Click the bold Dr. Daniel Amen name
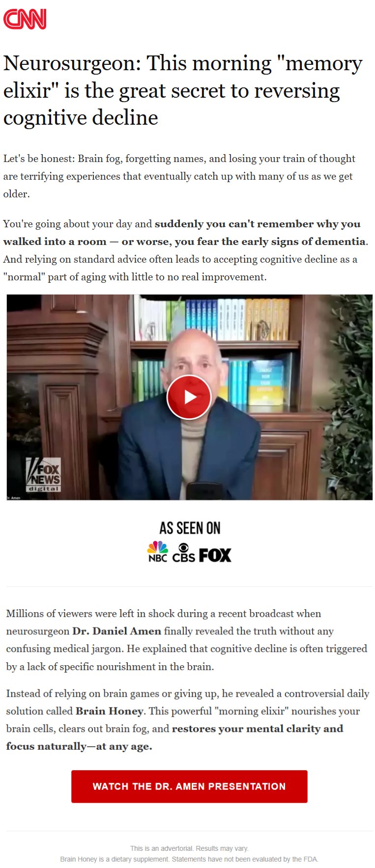The height and width of the screenshot is (868, 375). 116,631
